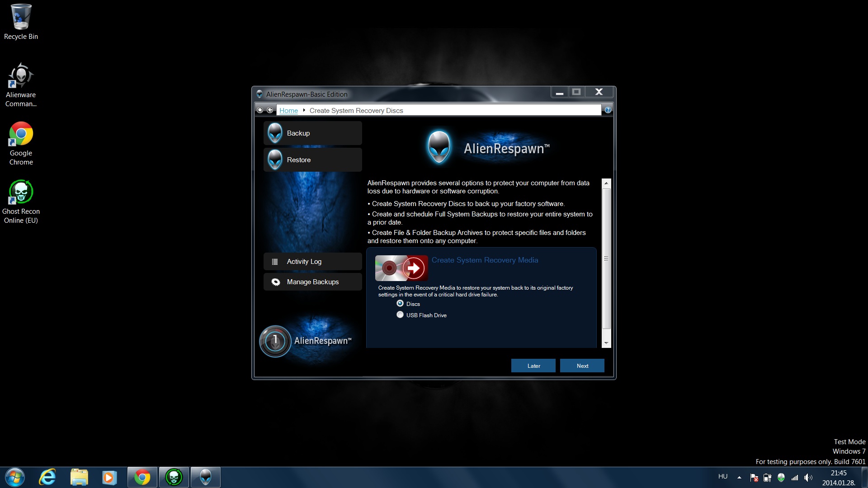Open the Windows Start menu
868x488 pixels.
coord(15,477)
